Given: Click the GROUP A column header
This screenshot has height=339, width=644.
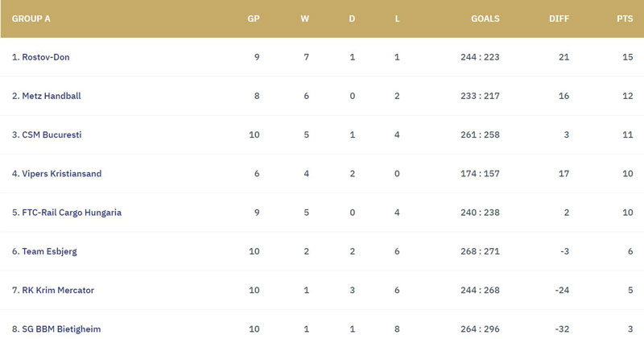Looking at the screenshot, I should point(31,19).
